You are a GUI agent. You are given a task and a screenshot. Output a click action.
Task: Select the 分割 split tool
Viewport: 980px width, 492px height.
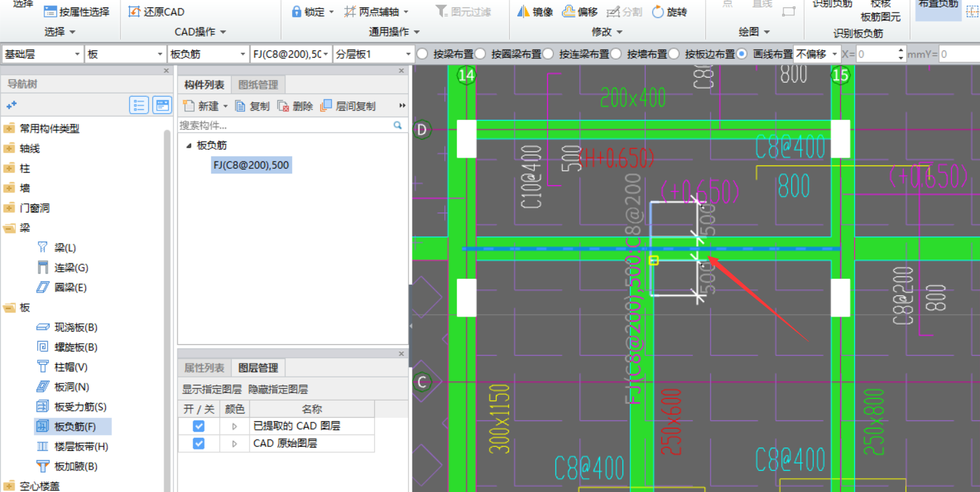point(624,12)
